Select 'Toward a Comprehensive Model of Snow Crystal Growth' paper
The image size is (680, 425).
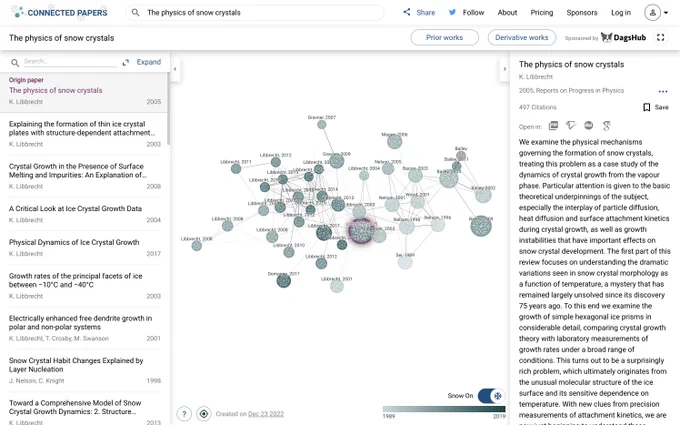click(x=85, y=410)
